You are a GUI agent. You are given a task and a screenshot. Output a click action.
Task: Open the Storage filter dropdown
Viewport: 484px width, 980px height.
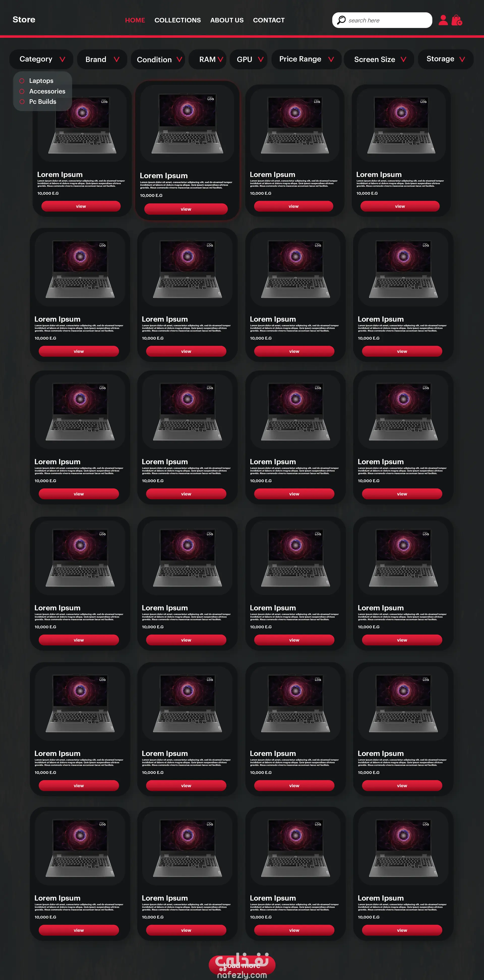[x=445, y=59]
